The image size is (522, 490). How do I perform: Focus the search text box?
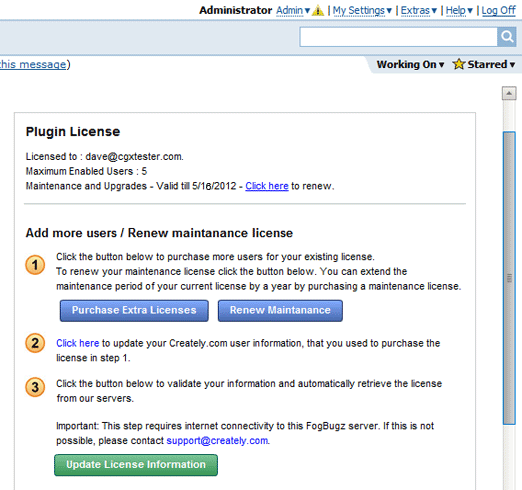(x=398, y=37)
